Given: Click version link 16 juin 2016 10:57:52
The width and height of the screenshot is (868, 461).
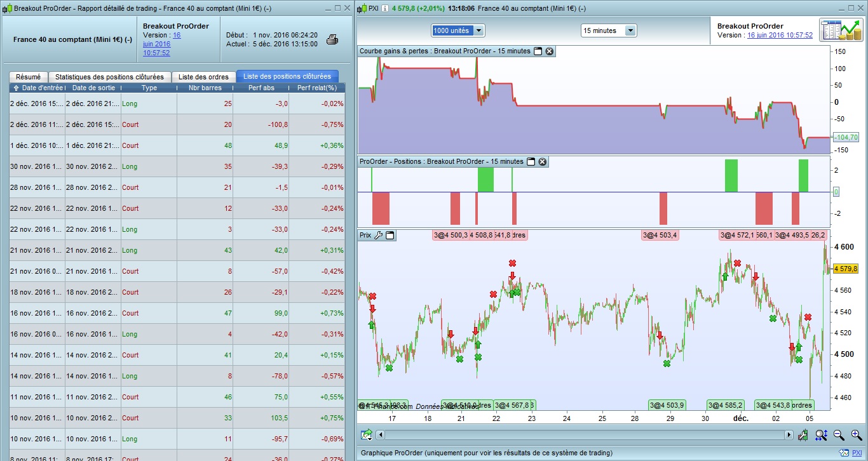Looking at the screenshot, I should pyautogui.click(x=780, y=36).
